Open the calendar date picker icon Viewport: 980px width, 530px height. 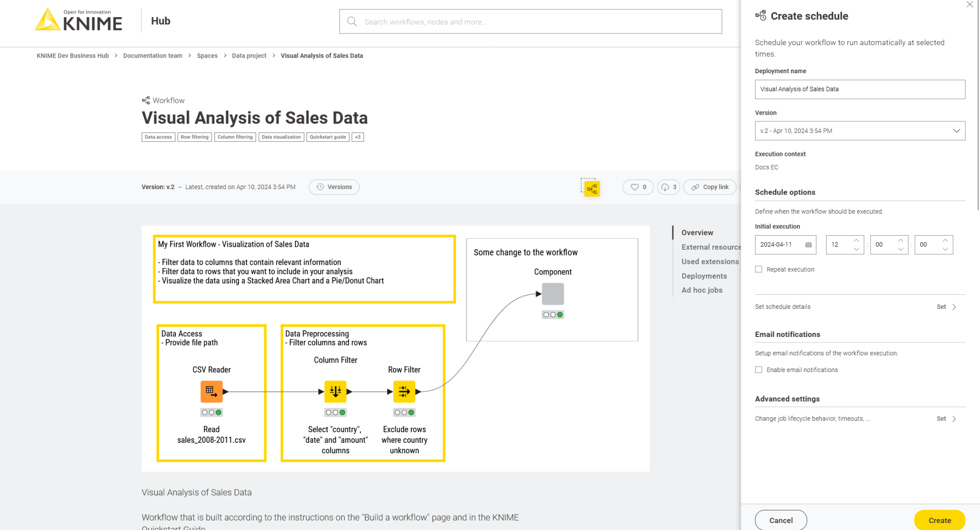coord(808,245)
